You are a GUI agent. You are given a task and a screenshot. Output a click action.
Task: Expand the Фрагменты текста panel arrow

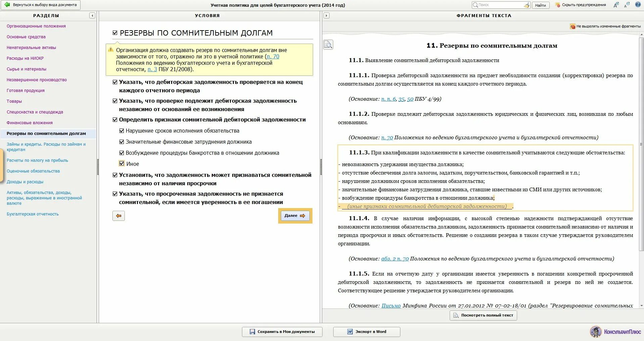326,15
